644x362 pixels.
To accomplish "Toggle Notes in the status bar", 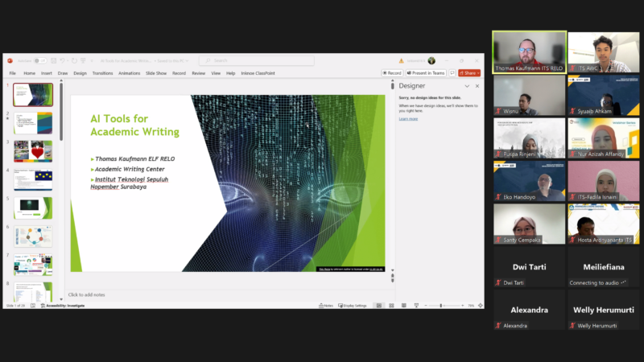I will pos(325,306).
